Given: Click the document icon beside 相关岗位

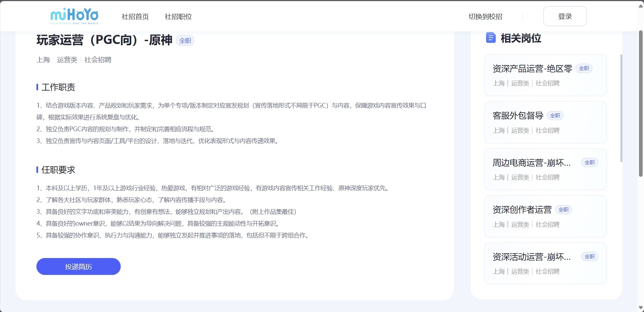Looking at the screenshot, I should point(491,38).
